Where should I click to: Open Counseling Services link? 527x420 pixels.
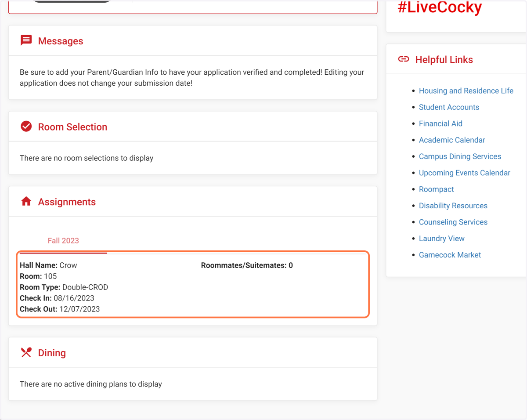point(453,222)
